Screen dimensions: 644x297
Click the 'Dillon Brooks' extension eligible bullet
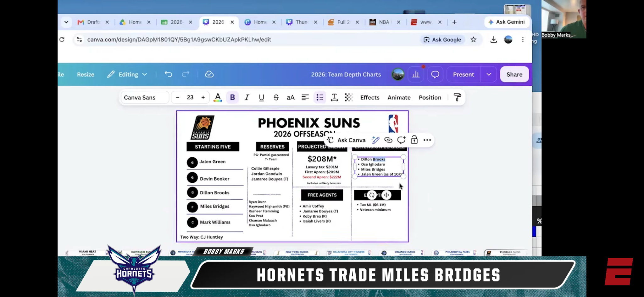tap(373, 159)
